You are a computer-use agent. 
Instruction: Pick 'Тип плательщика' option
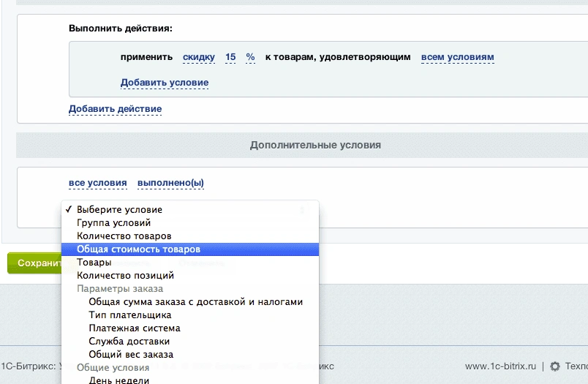190,315
